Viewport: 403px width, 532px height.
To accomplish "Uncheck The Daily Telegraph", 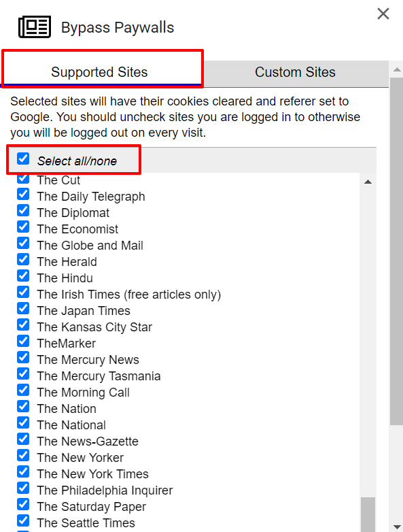I will coord(23,194).
